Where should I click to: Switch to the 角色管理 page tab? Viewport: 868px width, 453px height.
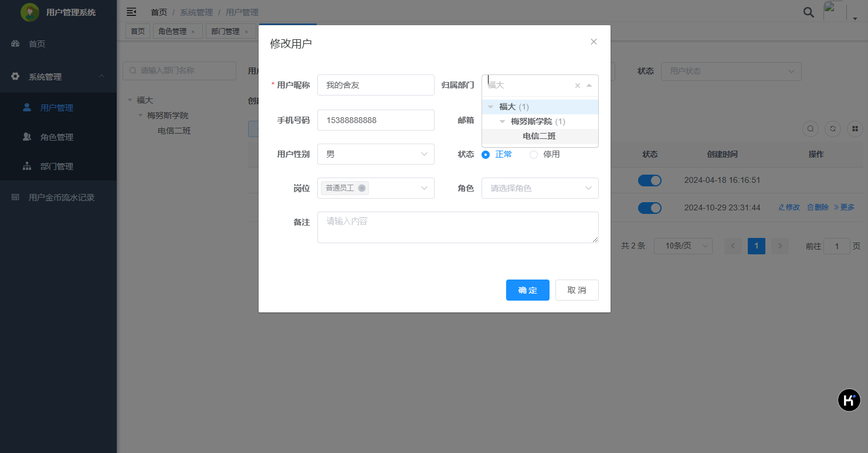click(172, 32)
